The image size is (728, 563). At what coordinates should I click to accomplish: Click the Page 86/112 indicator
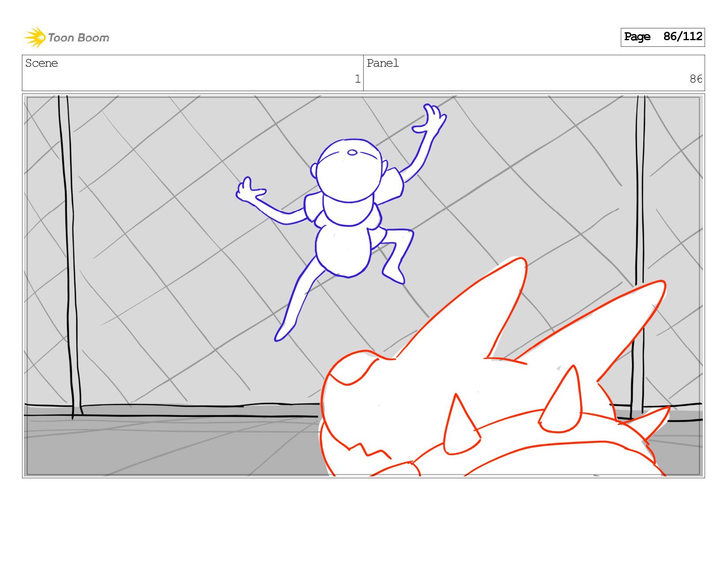662,37
